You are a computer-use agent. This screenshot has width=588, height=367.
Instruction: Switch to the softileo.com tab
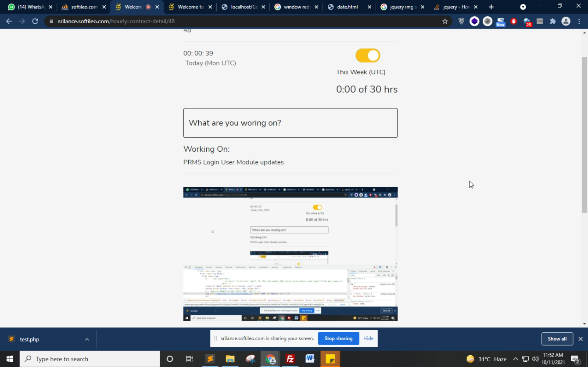pos(83,7)
